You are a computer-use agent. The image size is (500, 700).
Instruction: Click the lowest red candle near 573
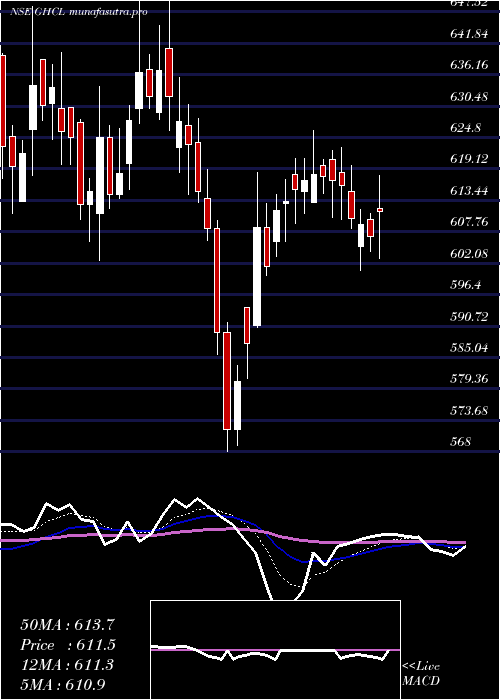(x=227, y=381)
